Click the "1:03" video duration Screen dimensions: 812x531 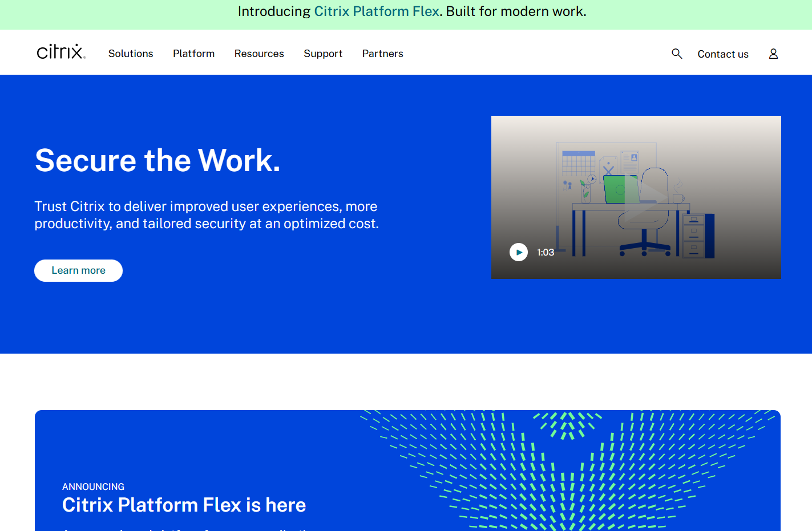pyautogui.click(x=546, y=252)
